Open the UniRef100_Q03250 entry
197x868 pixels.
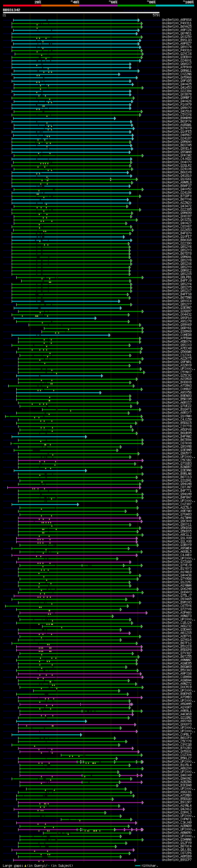177,37
